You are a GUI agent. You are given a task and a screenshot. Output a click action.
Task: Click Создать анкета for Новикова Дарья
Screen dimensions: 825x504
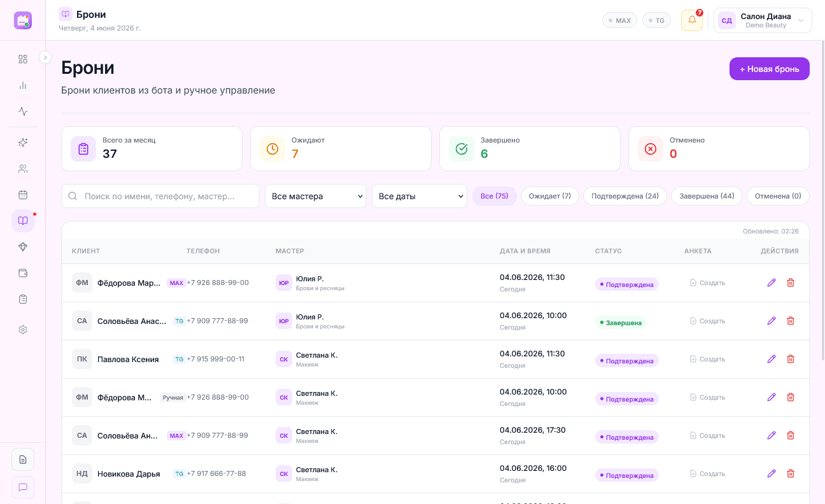(707, 473)
